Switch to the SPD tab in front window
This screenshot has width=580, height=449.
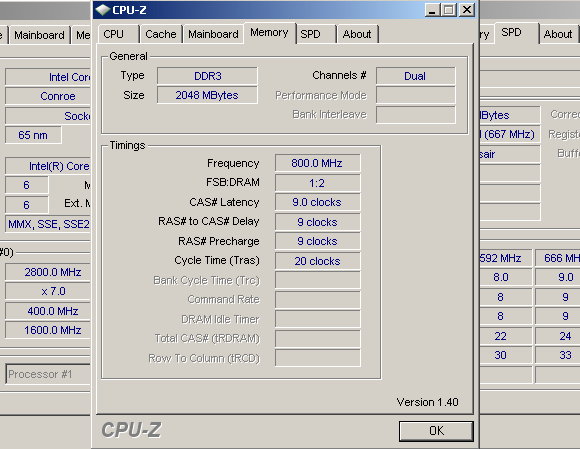[316, 34]
